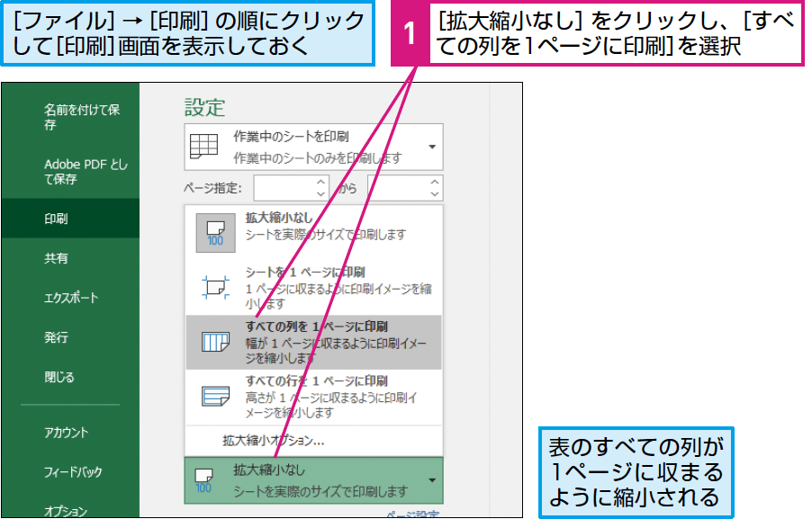Click the 設定 heading text

point(204,108)
